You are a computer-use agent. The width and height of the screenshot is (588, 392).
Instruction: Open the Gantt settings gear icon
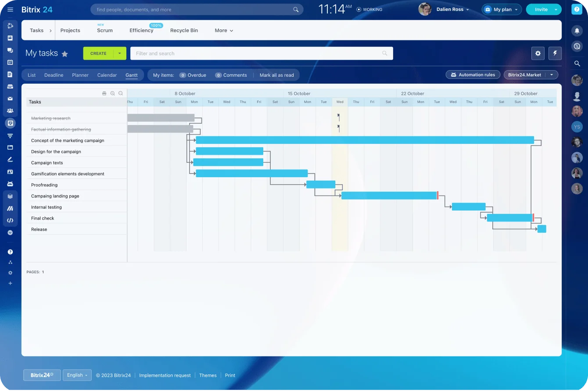pyautogui.click(x=538, y=53)
